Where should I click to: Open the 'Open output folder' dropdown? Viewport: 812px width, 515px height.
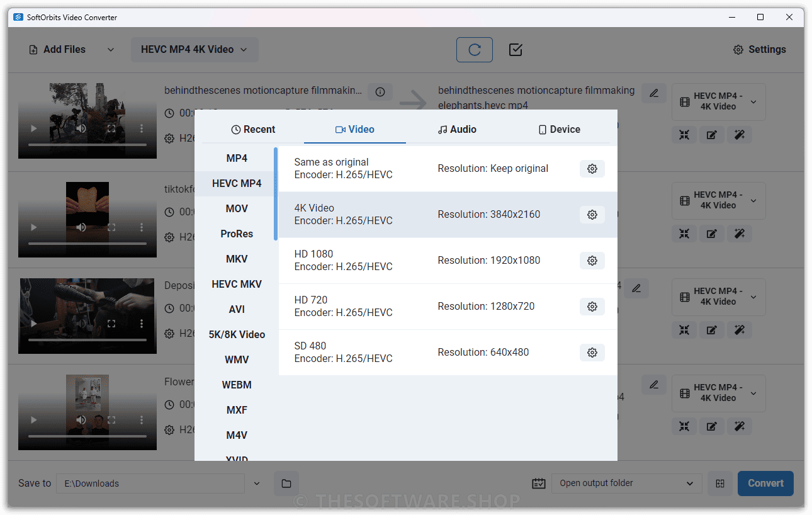tap(626, 484)
